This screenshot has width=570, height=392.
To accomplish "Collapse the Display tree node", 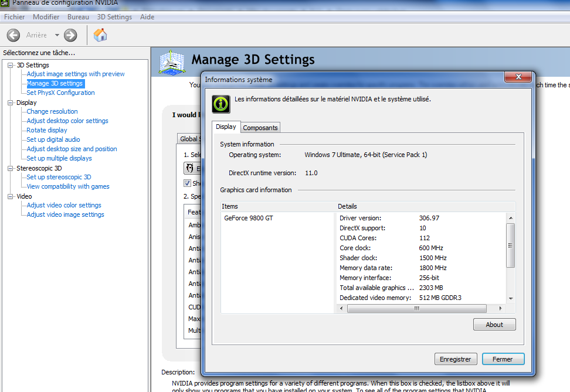I will pyautogui.click(x=10, y=103).
